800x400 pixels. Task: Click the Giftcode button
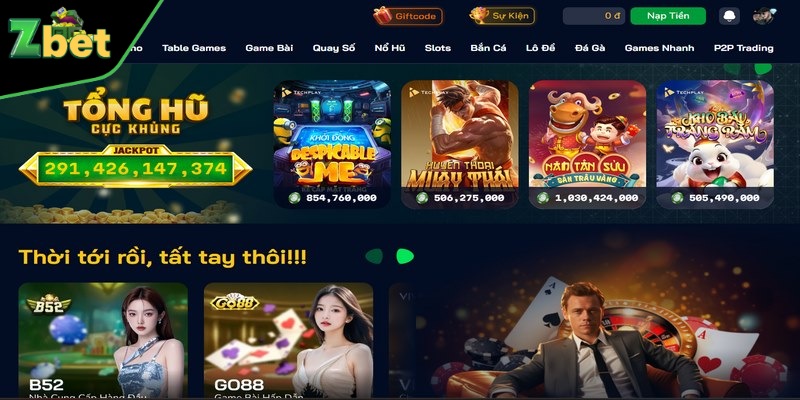point(408,16)
